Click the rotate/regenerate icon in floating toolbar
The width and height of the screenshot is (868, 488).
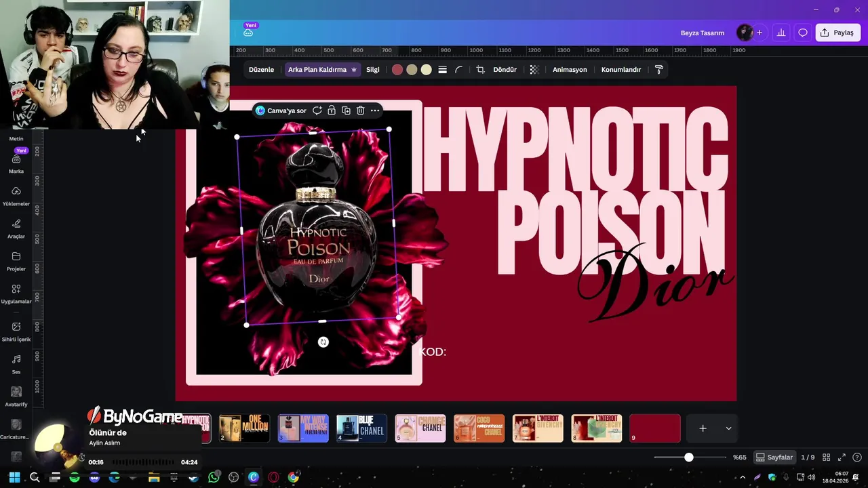317,110
